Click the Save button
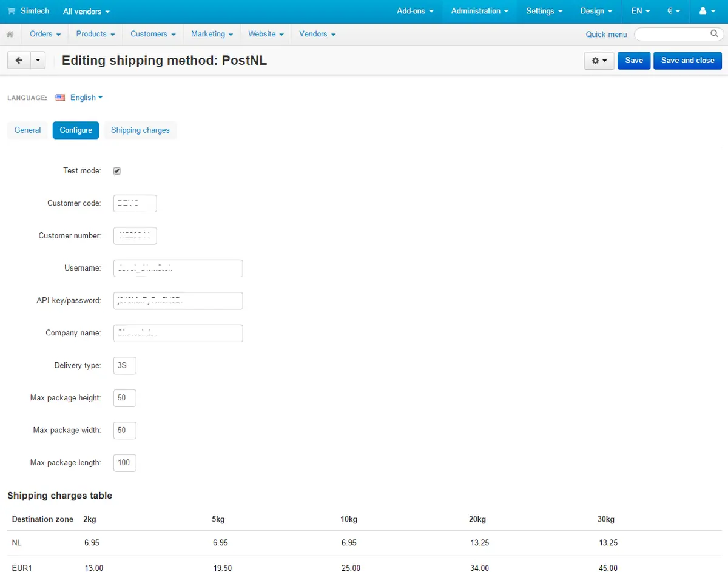 633,61
